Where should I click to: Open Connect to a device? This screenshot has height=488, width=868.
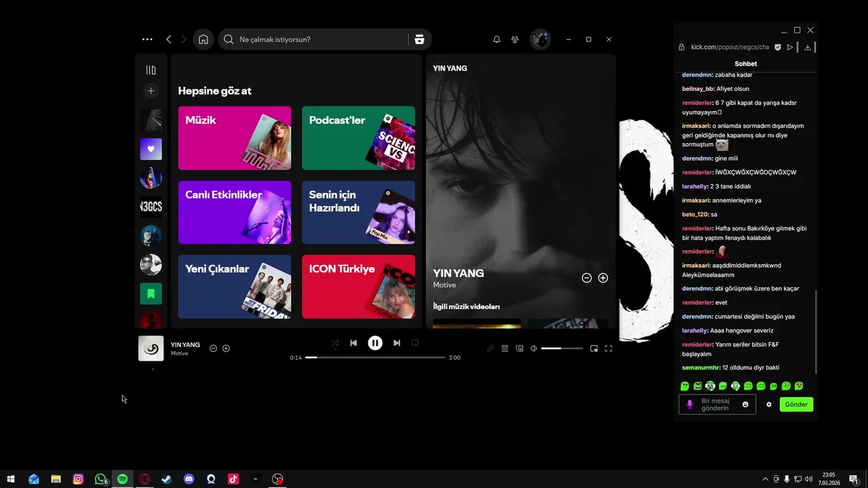coord(519,348)
